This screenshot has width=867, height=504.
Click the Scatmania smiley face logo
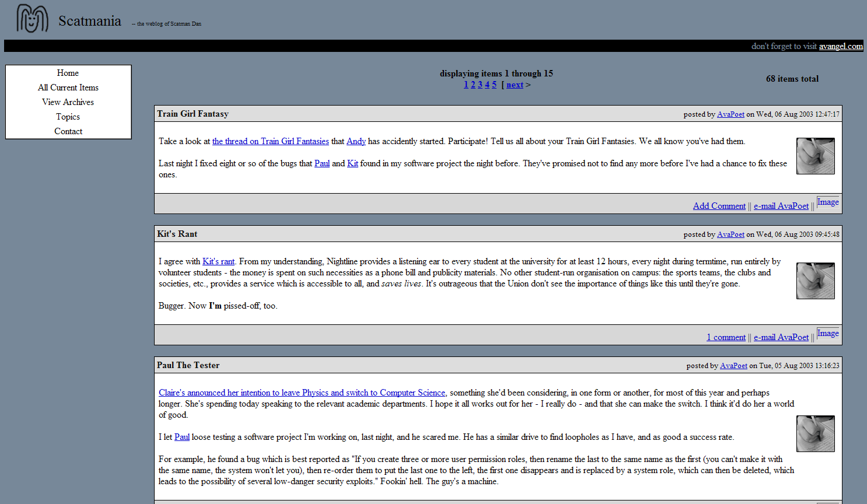[32, 18]
